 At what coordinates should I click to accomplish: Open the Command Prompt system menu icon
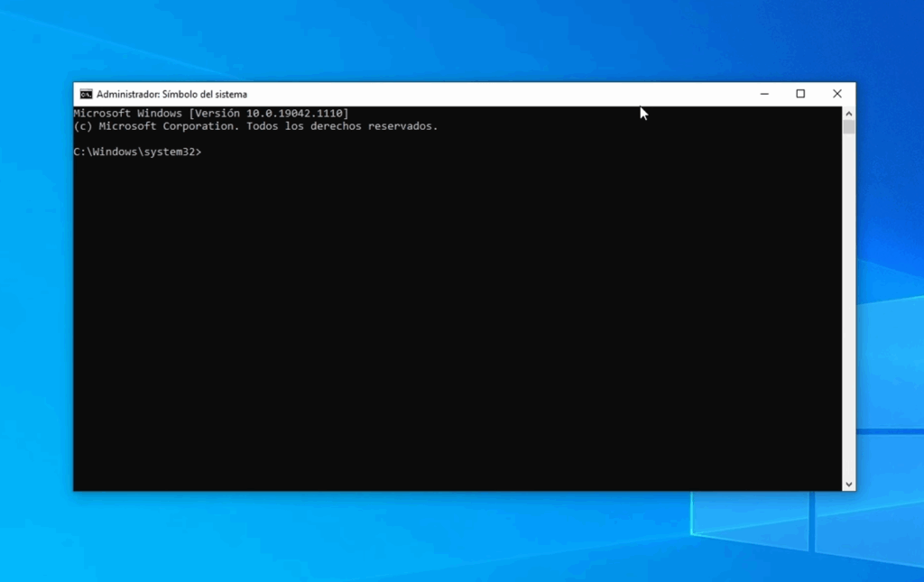tap(86, 94)
